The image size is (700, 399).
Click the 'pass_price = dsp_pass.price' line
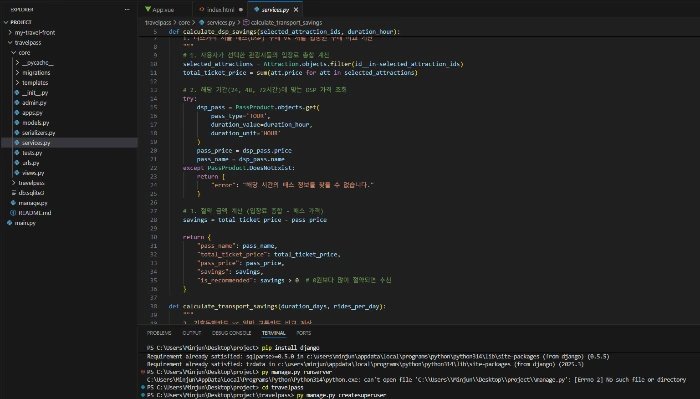point(244,150)
